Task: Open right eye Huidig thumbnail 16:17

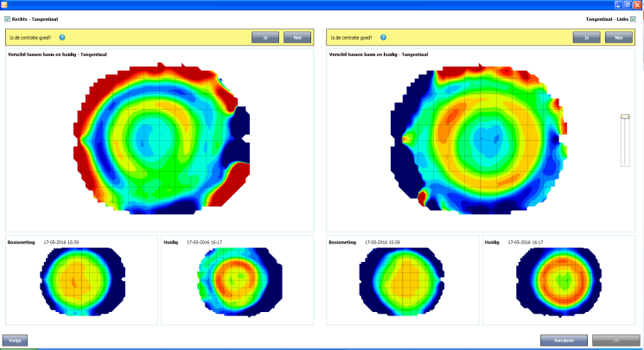Action: 239,282
